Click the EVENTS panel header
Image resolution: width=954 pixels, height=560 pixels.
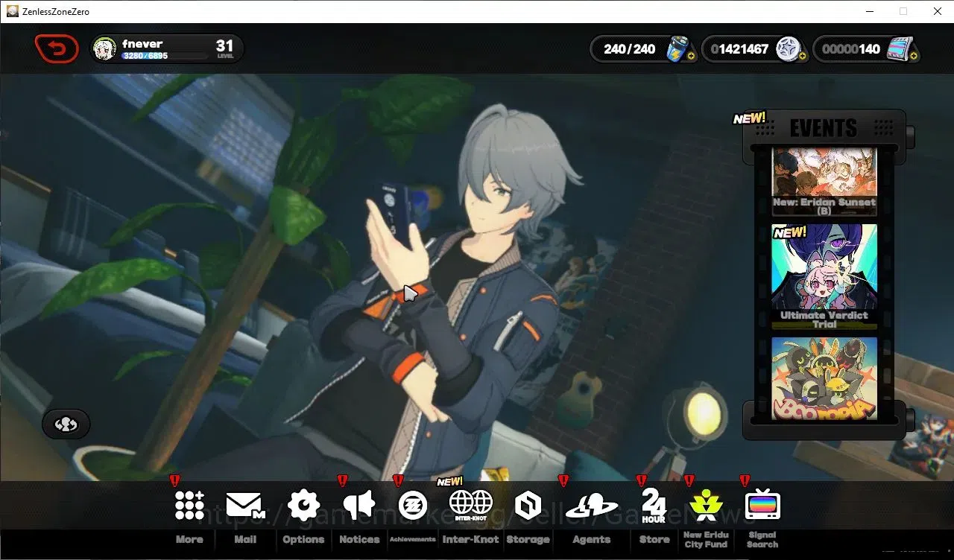[x=824, y=128]
